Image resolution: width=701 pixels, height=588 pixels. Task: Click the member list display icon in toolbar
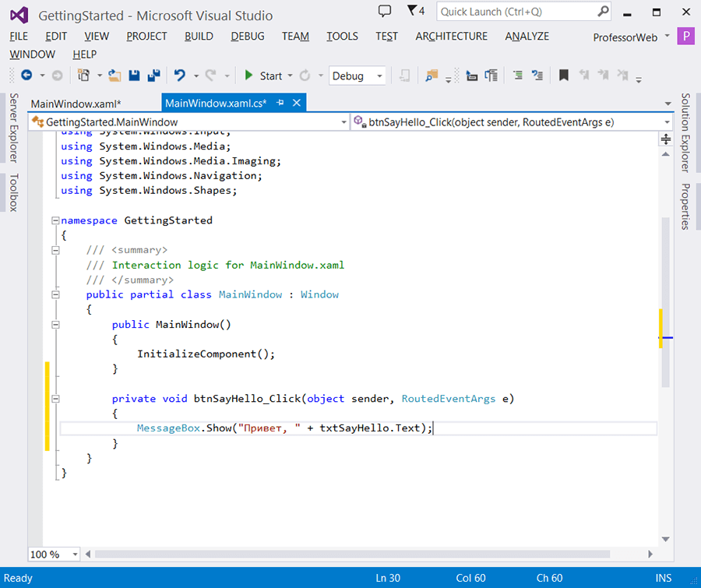point(472,76)
